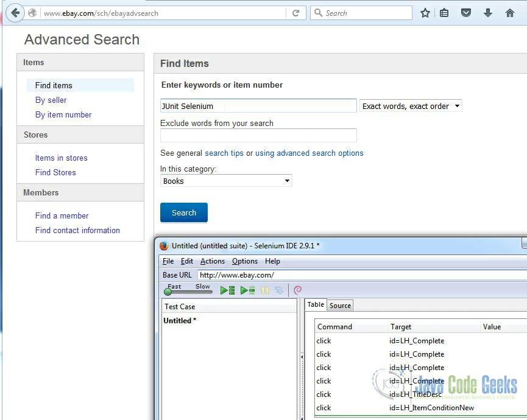Open the bookmarks list icon
The width and height of the screenshot is (527, 420).
pos(444,13)
